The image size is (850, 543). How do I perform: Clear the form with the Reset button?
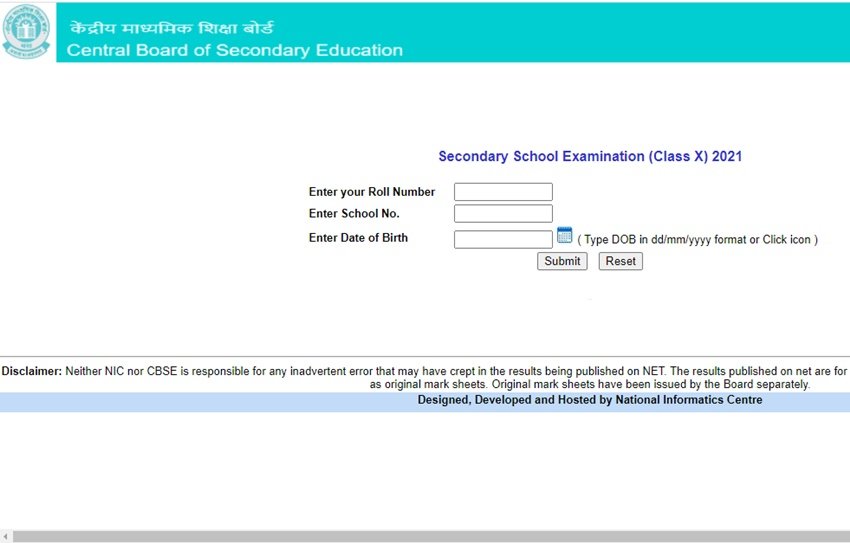click(x=620, y=261)
